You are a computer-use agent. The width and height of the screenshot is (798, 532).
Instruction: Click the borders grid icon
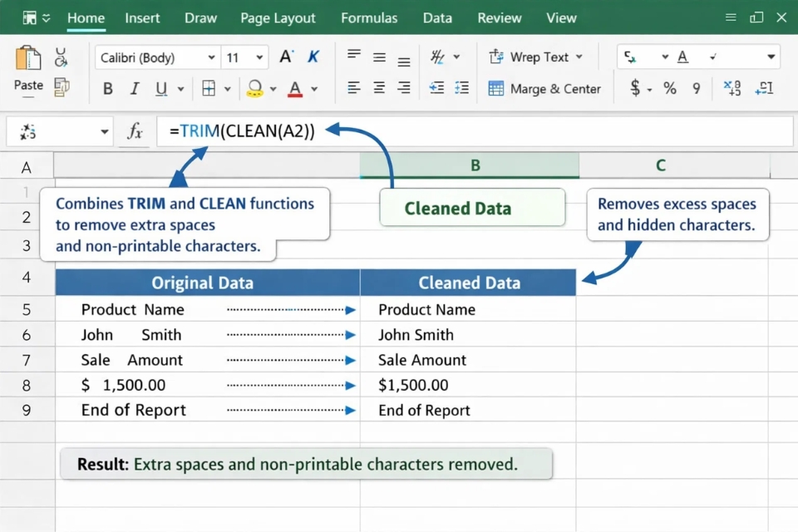click(x=209, y=89)
